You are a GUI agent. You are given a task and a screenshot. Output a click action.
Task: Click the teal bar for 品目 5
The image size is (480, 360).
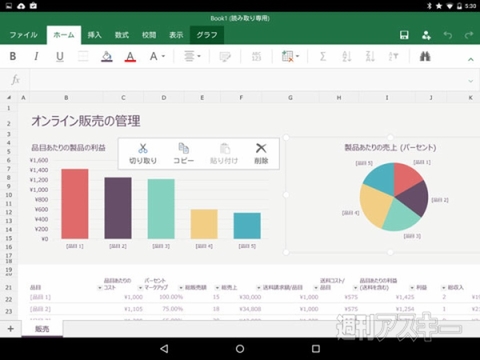[x=247, y=226]
